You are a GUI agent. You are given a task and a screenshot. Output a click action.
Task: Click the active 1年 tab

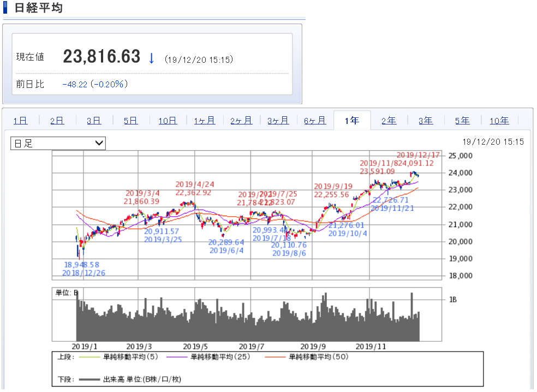pyautogui.click(x=351, y=121)
